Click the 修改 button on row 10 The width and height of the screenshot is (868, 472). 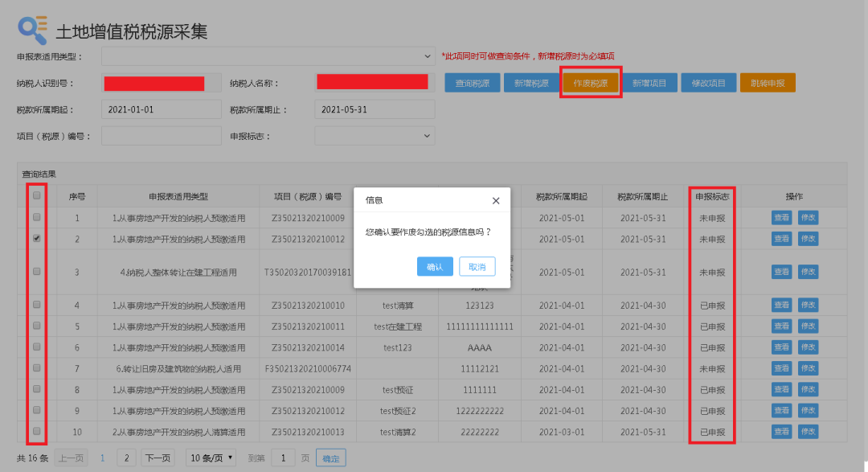[x=808, y=431]
